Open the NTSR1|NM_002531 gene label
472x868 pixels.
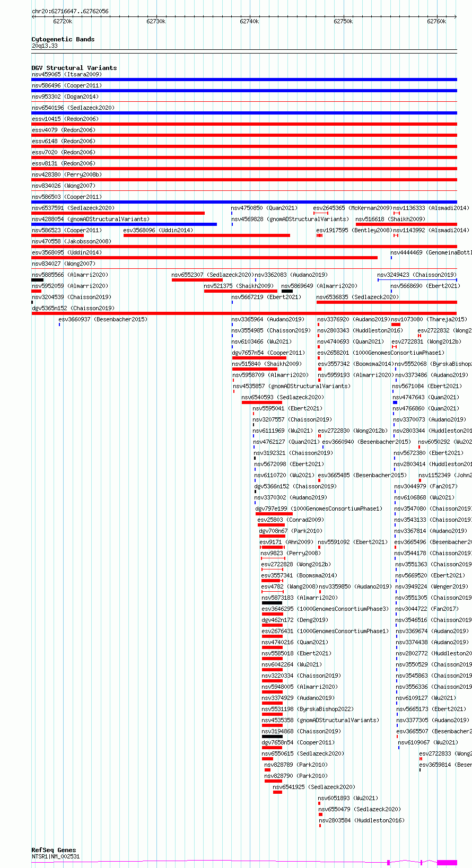[x=56, y=856]
